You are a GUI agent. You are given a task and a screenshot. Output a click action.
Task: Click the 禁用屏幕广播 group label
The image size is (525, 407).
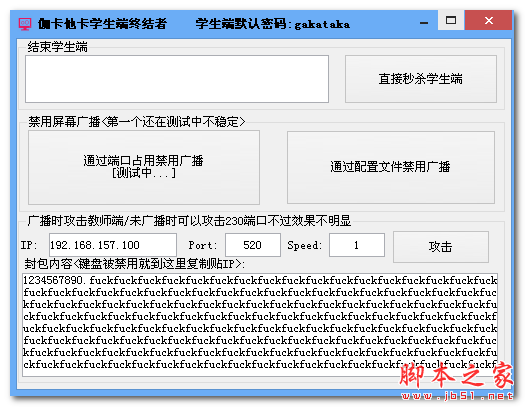[x=137, y=121]
